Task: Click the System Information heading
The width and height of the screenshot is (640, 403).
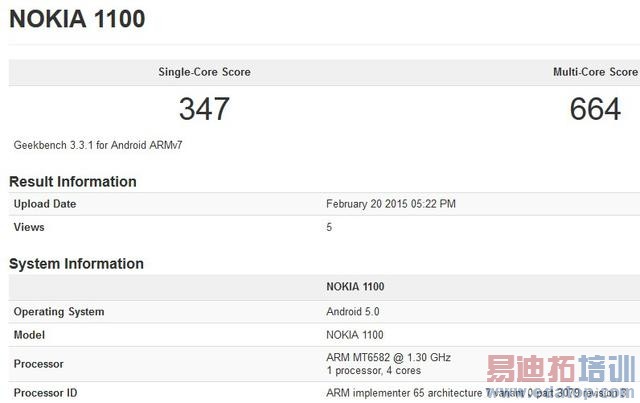Action: coord(76,264)
